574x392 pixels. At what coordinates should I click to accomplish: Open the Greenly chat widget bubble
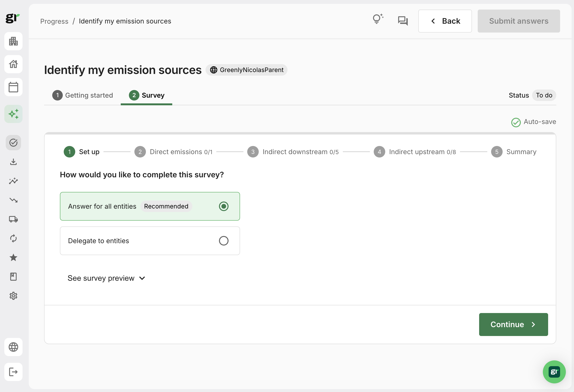[x=554, y=372]
